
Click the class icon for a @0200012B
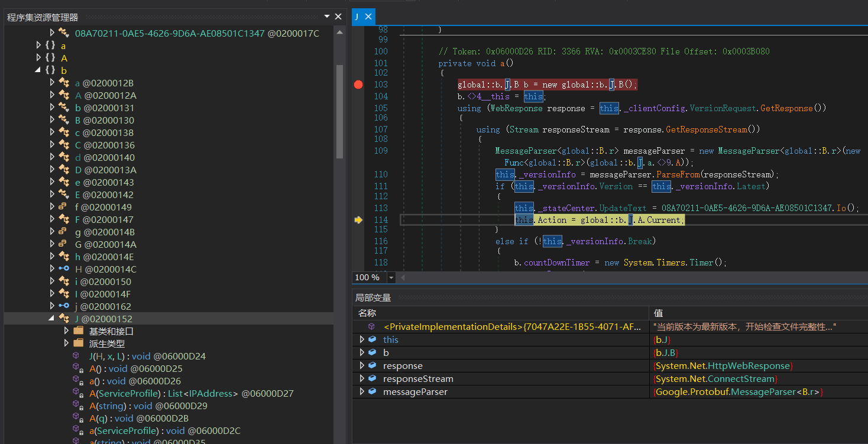pyautogui.click(x=64, y=83)
